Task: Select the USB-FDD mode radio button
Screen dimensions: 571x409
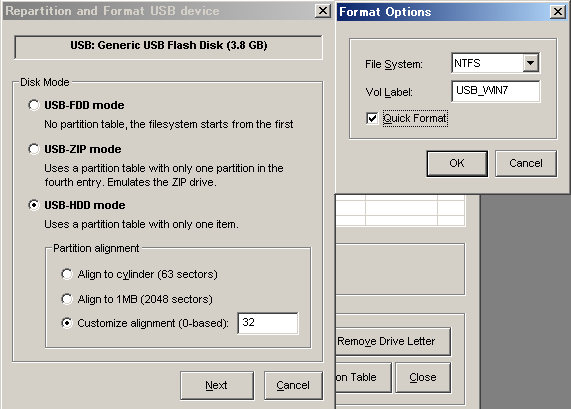Action: (x=34, y=105)
